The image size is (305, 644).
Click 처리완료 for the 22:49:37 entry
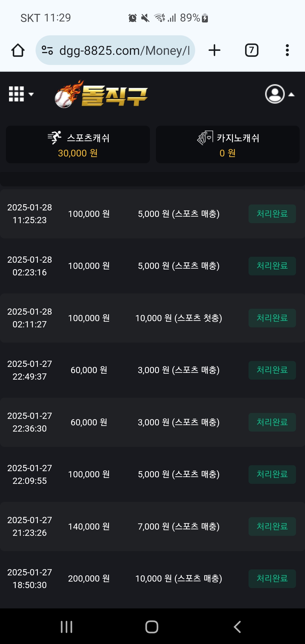(x=272, y=370)
